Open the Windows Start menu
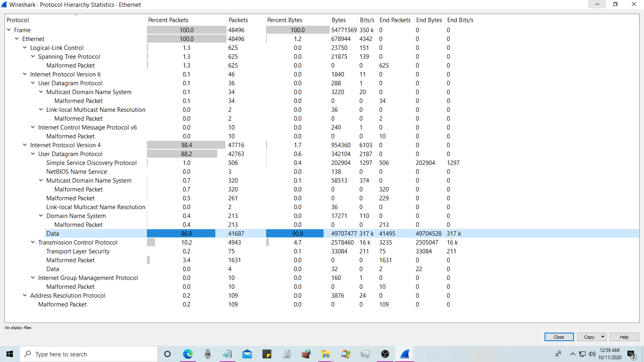Screen dimensions: 644x362 (10, 354)
